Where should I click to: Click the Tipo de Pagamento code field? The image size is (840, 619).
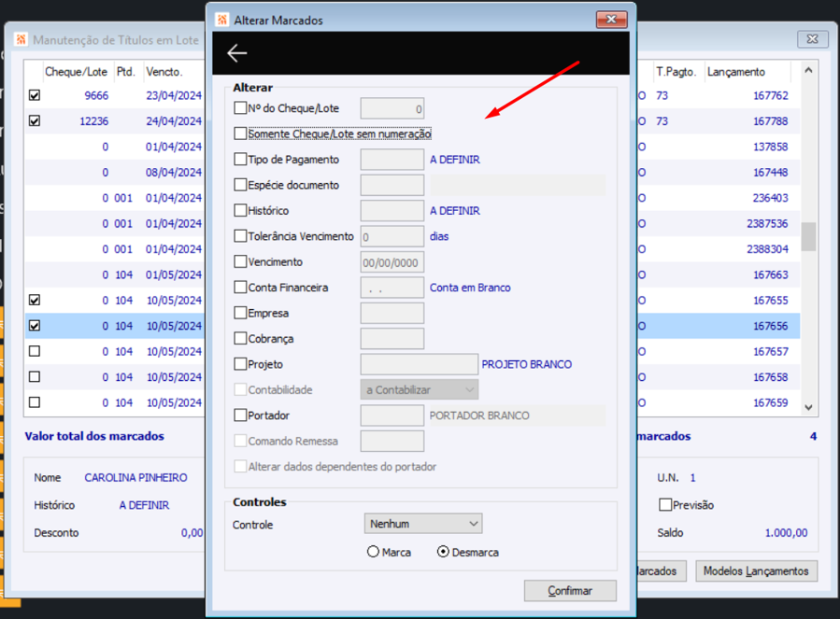[x=392, y=160]
